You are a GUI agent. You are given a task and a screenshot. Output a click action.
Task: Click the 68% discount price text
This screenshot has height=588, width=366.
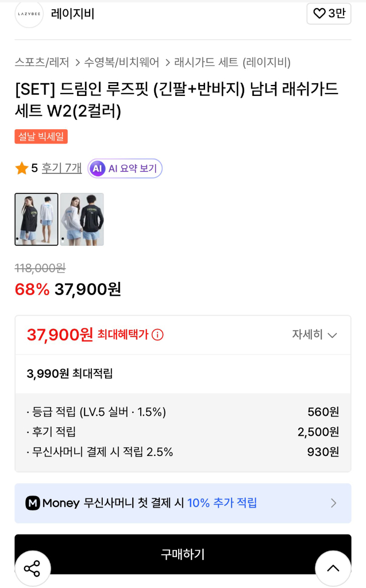click(x=32, y=290)
